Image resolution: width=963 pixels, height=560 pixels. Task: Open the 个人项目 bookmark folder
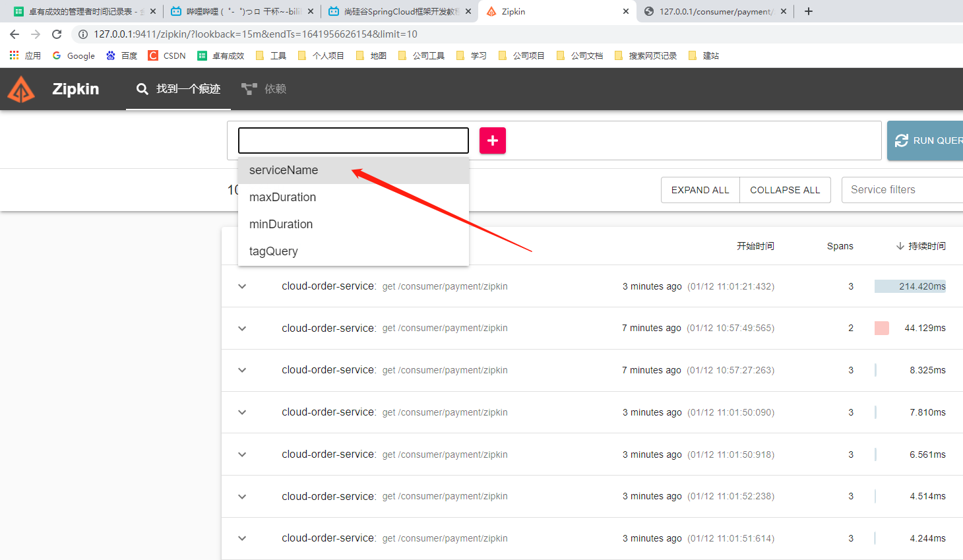[x=321, y=55]
